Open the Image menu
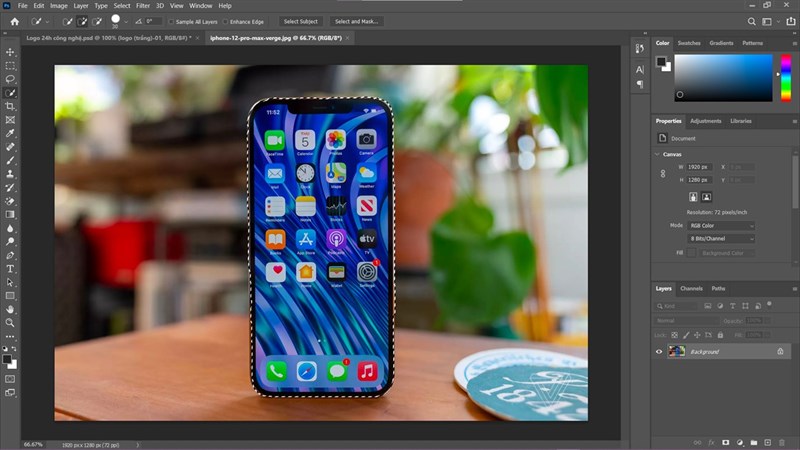The height and width of the screenshot is (450, 800). [59, 6]
